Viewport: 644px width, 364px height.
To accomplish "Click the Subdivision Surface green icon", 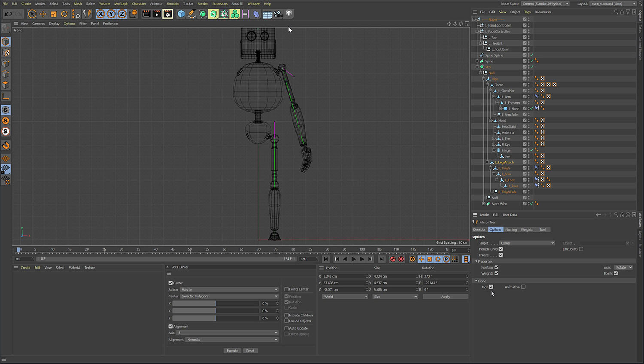I will (213, 14).
